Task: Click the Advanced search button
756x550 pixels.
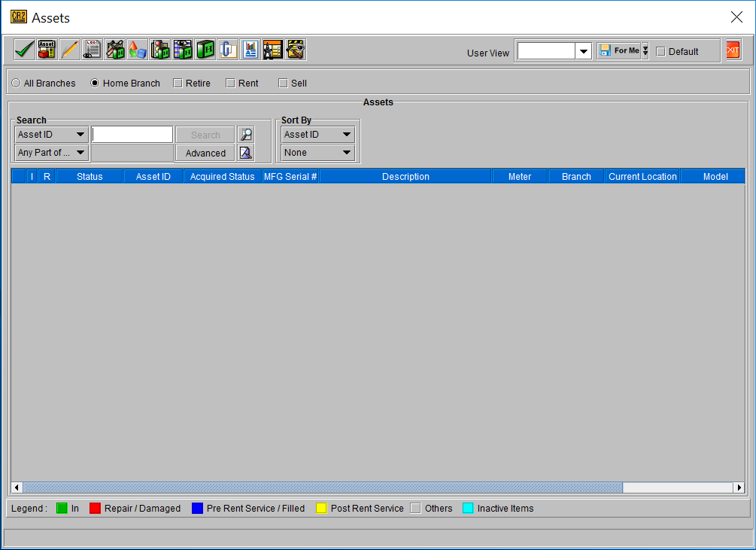Action: coord(205,153)
